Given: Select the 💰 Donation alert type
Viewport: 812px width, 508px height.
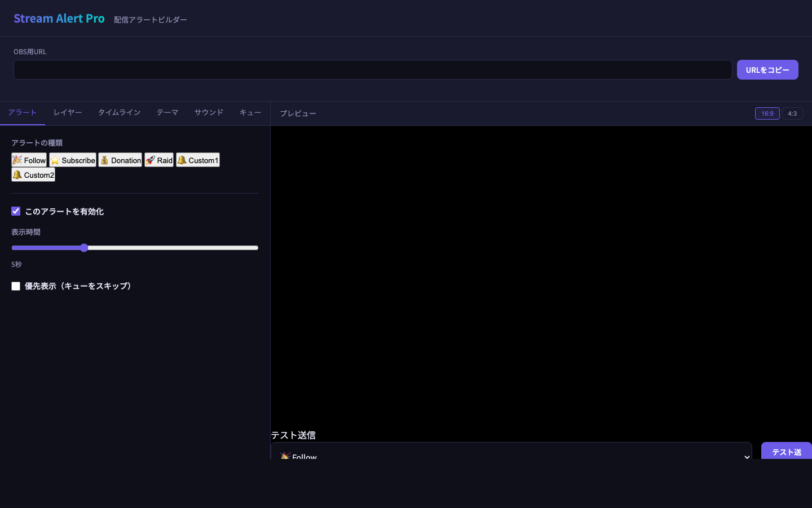Looking at the screenshot, I should pos(120,160).
